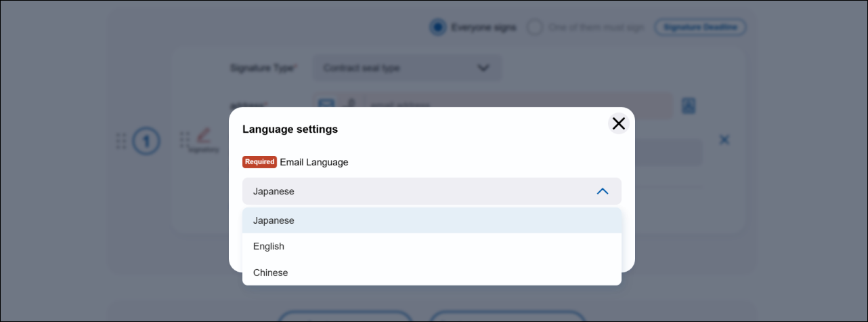Click the icon right of the envelope icon

click(349, 104)
